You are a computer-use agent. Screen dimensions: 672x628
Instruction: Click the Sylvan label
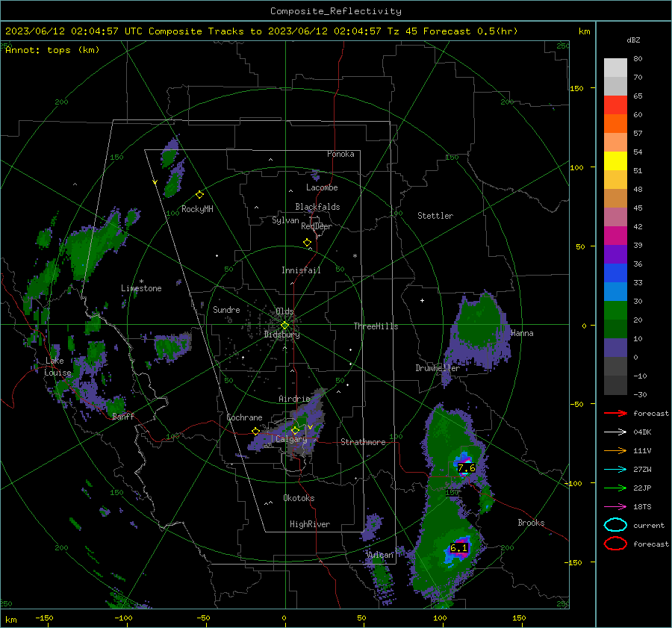pos(285,221)
